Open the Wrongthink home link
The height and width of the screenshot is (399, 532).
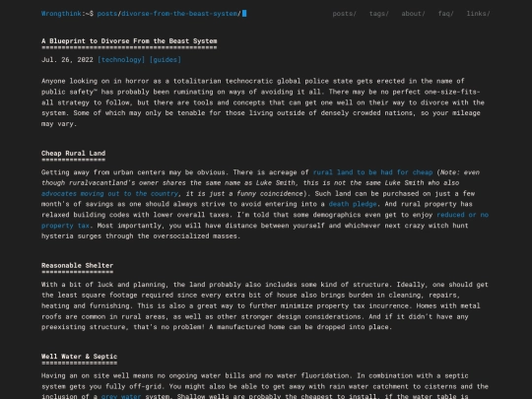[x=61, y=14]
